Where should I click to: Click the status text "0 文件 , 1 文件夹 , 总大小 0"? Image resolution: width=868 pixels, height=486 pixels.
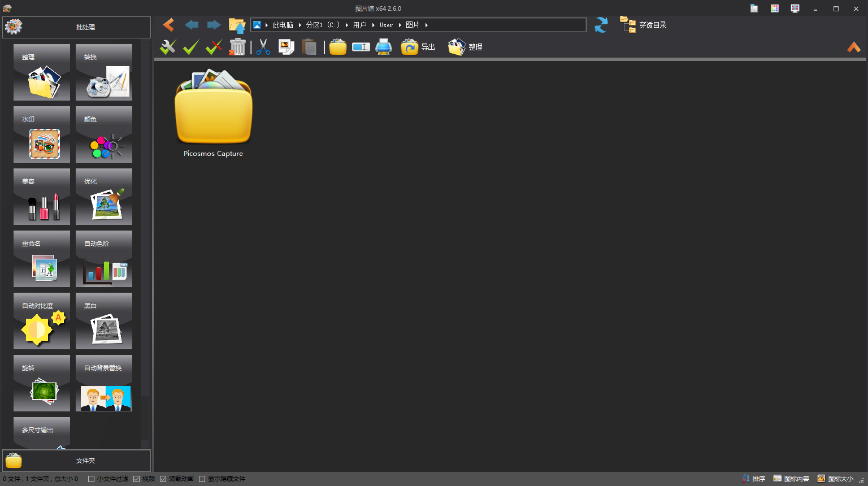click(x=41, y=479)
